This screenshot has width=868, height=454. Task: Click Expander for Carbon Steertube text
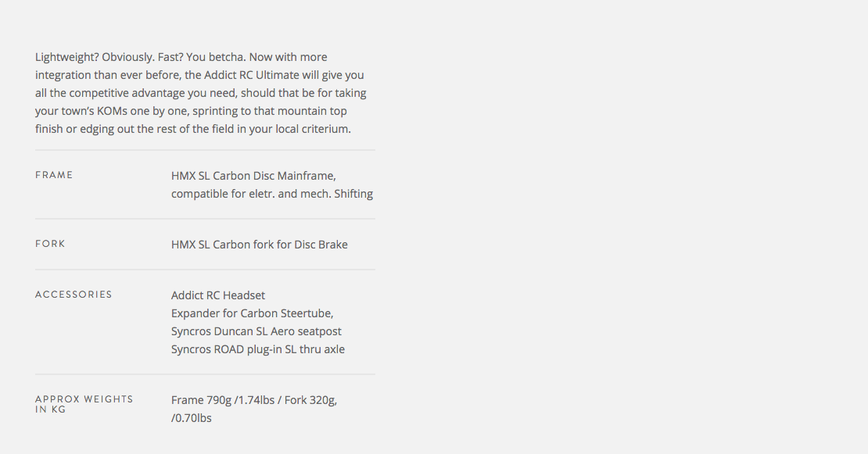[x=252, y=313]
